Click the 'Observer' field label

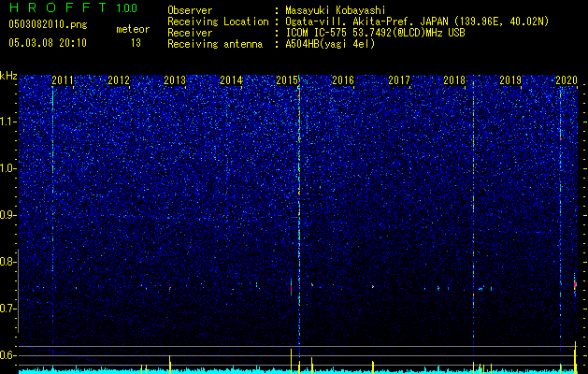[x=190, y=10]
